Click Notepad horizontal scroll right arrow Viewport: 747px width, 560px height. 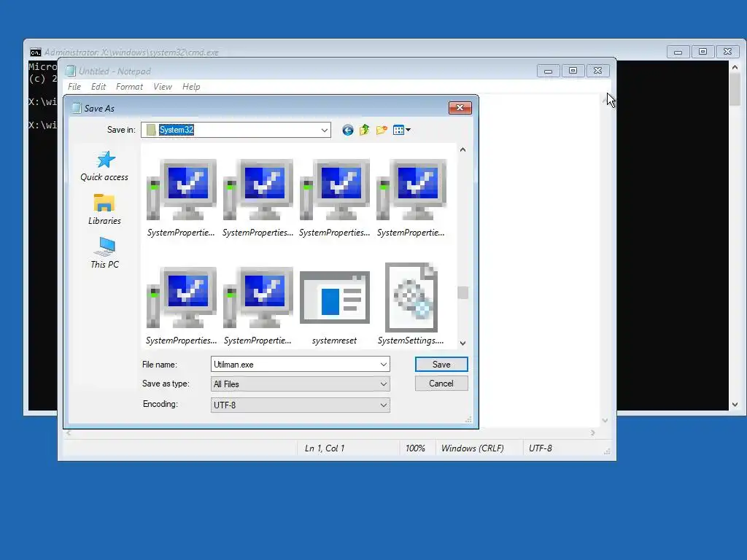click(x=592, y=433)
